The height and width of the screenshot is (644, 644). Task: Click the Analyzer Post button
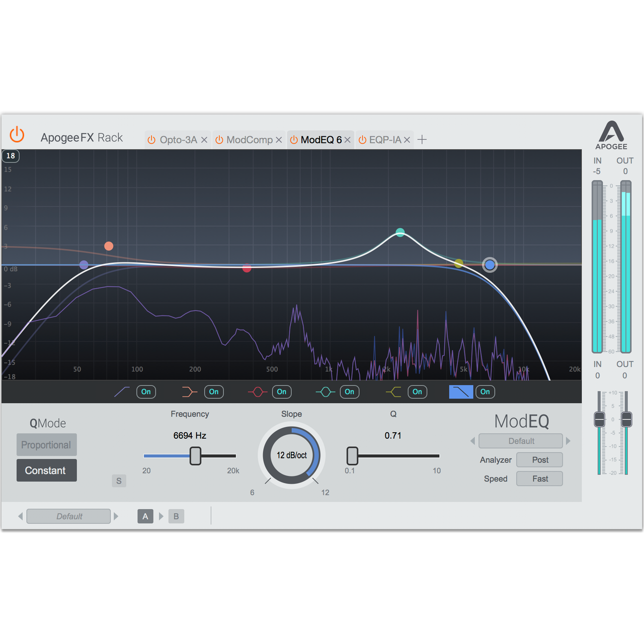click(x=539, y=459)
